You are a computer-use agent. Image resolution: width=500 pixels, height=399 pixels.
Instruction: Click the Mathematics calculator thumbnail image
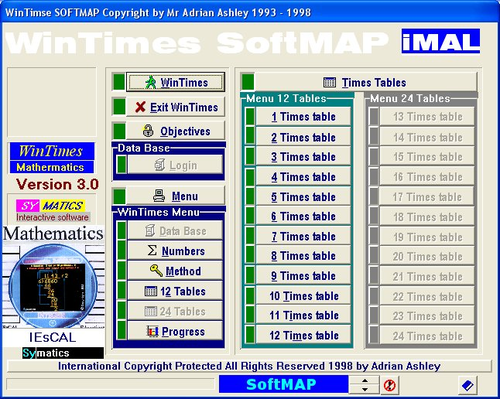click(x=53, y=286)
